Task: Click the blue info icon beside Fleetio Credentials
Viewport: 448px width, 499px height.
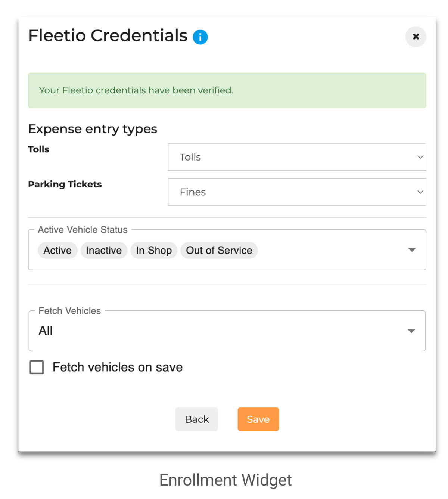Action: pos(200,37)
